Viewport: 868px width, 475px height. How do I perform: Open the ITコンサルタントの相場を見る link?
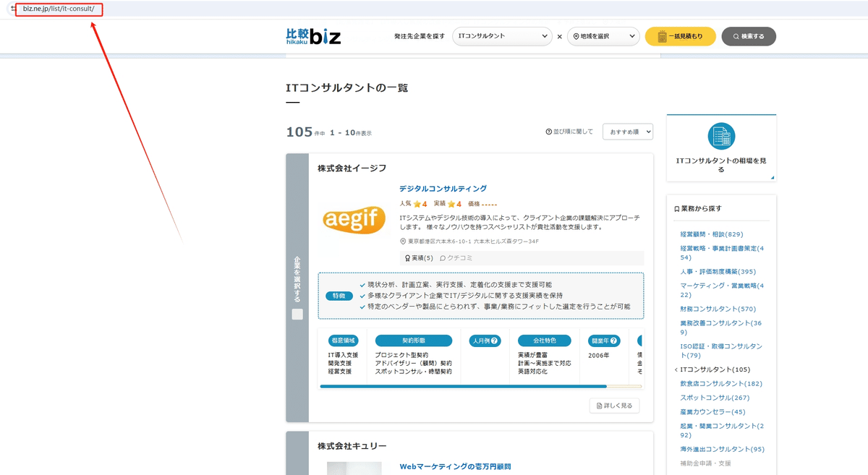coord(721,165)
